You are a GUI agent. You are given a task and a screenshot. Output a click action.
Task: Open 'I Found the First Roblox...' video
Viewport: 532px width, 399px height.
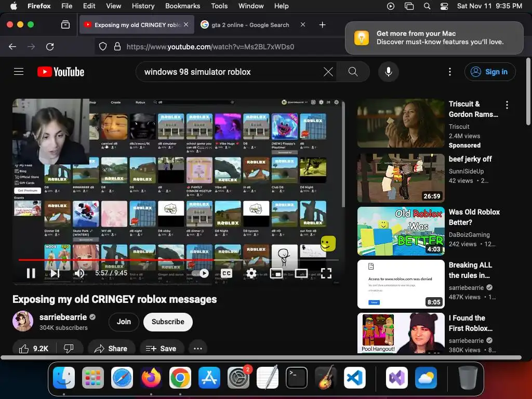pos(401,333)
